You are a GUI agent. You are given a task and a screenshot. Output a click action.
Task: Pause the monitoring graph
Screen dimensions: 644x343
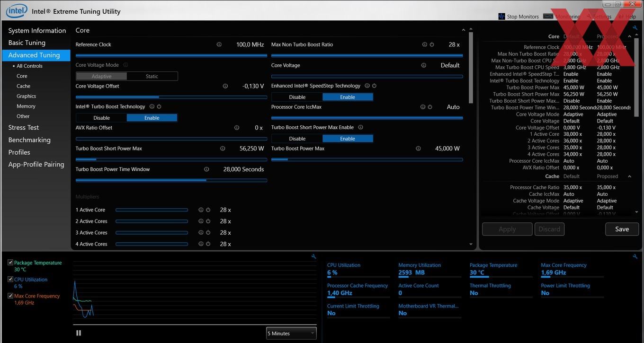tap(79, 333)
